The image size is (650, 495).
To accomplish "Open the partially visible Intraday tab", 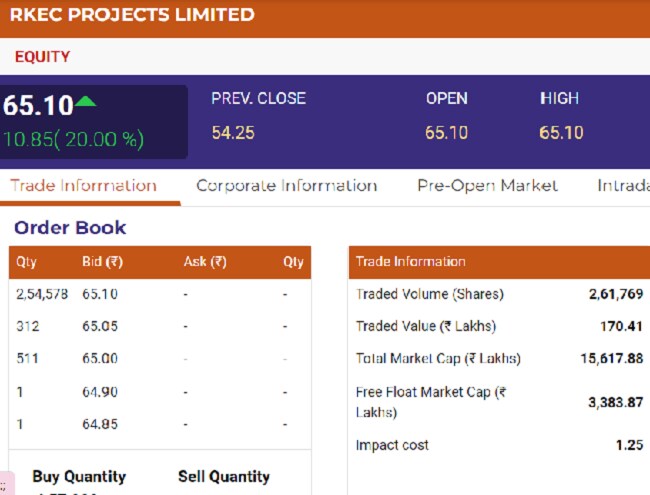I will (623, 185).
